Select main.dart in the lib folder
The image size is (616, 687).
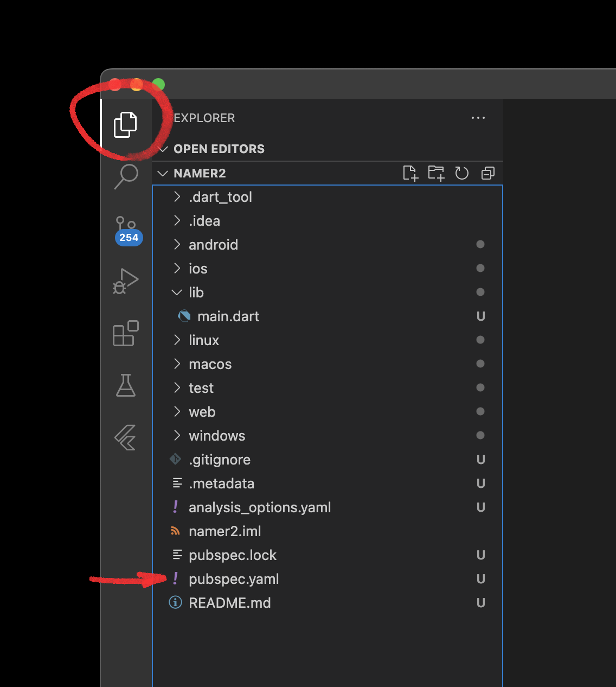[x=228, y=316]
